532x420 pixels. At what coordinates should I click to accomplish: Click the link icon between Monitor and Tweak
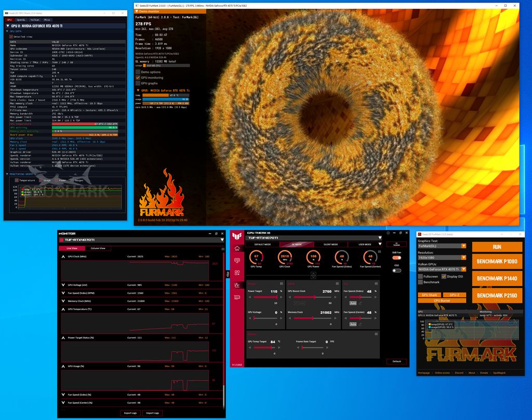point(228,273)
